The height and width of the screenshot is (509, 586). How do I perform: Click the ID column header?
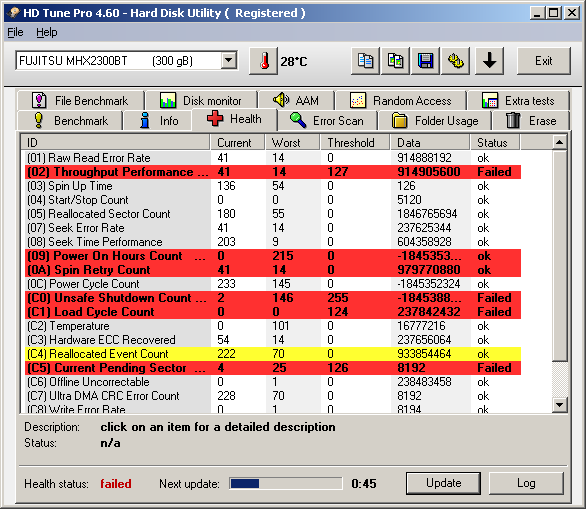pyautogui.click(x=115, y=143)
